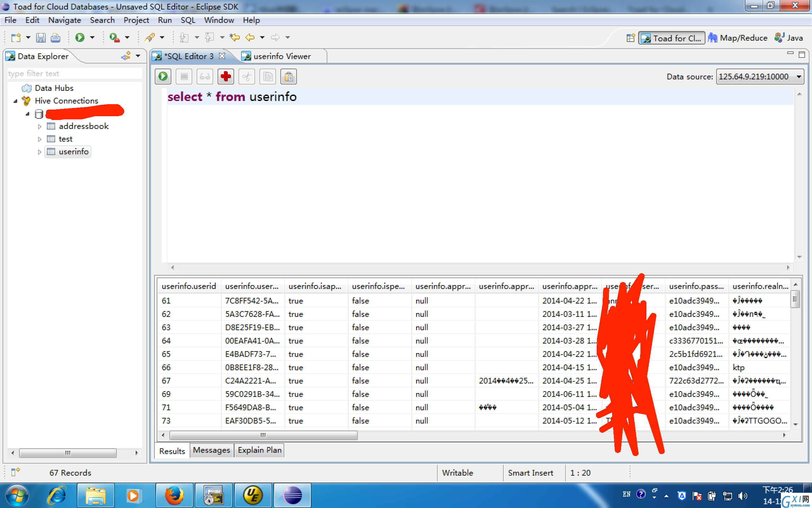812x508 pixels.
Task: Open the Navigate menu
Action: [64, 20]
